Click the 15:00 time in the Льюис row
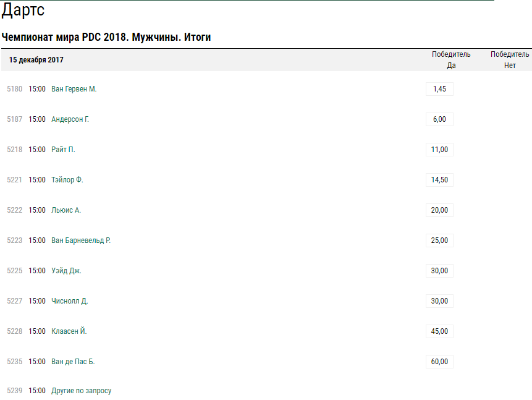The width and height of the screenshot is (532, 400). (x=37, y=210)
